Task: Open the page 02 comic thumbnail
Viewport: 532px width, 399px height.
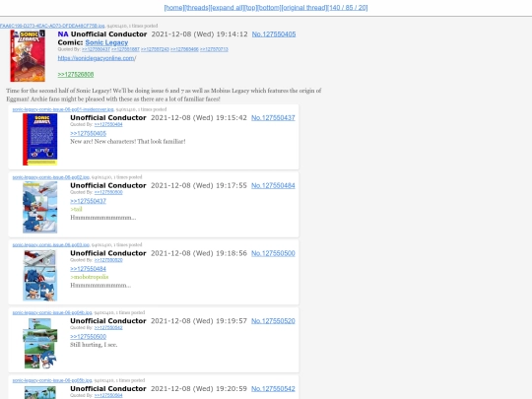Action: click(40, 207)
